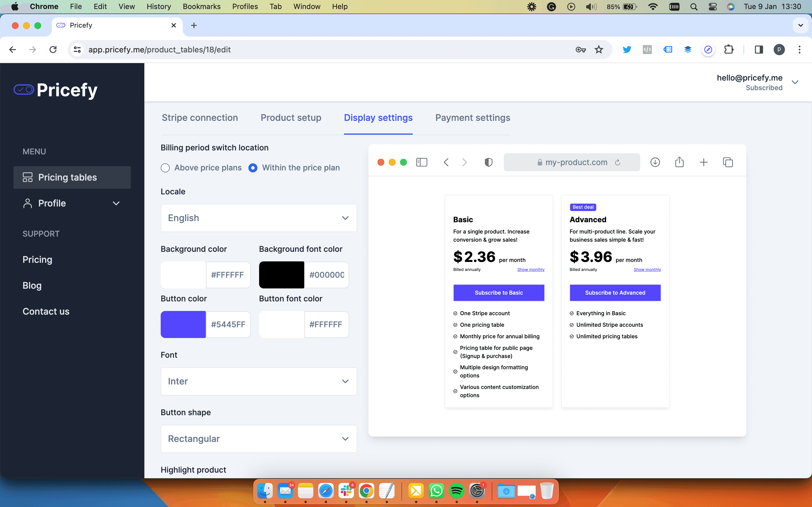Expand the hello@pricefy.me account chevron
This screenshot has height=507, width=812.
tap(796, 82)
